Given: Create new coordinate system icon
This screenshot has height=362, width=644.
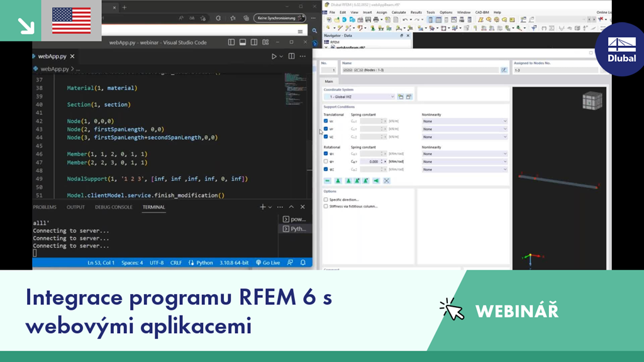Looking at the screenshot, I should [x=401, y=97].
